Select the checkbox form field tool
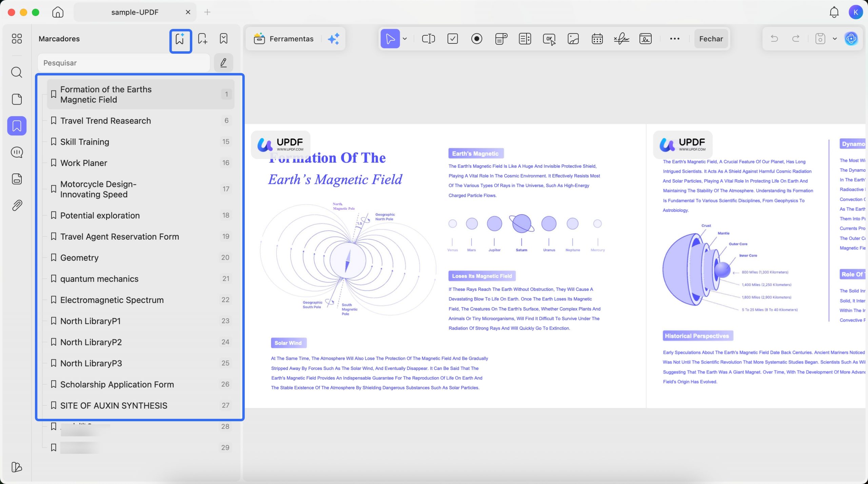 coord(453,39)
